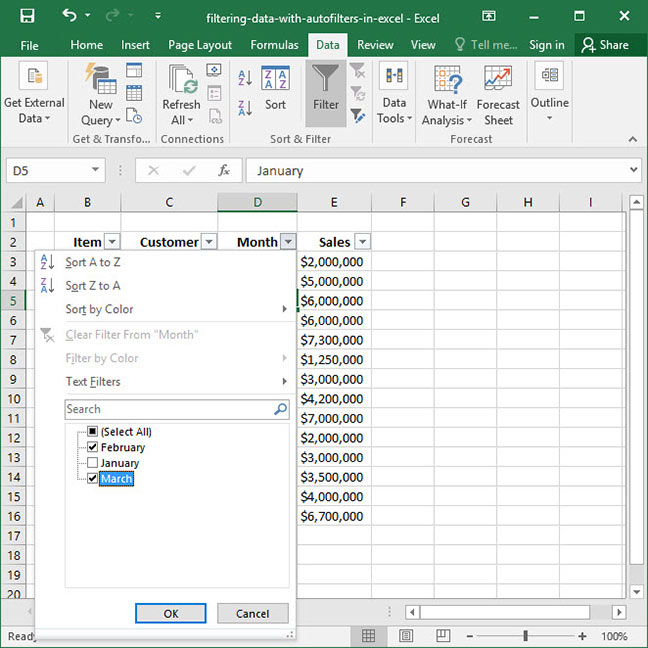Screen dimensions: 648x648
Task: Switch to the View tab
Action: point(423,45)
